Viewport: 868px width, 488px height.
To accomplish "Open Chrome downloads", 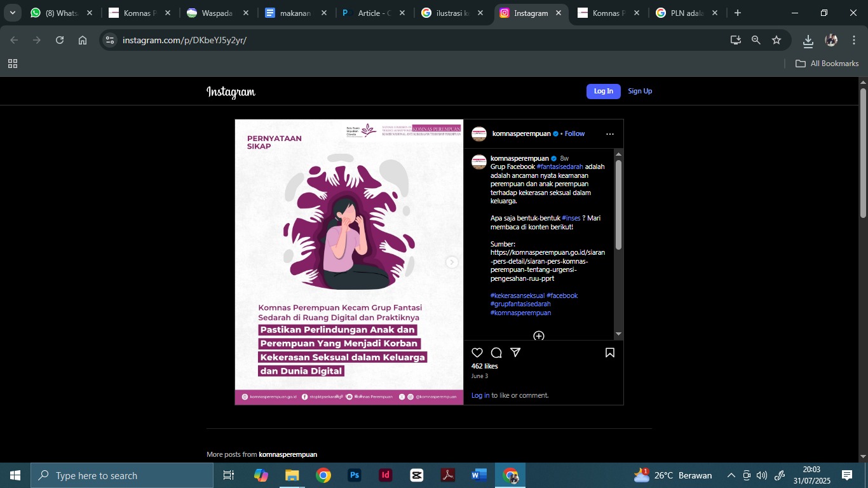I will [x=808, y=41].
